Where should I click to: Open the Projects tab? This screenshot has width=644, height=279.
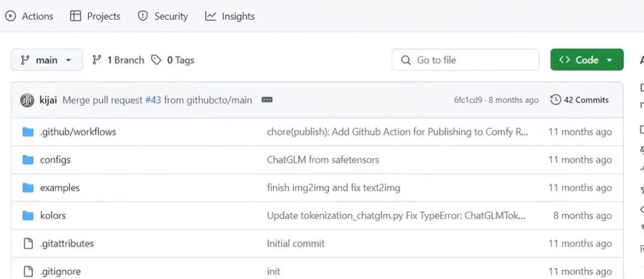(x=96, y=16)
